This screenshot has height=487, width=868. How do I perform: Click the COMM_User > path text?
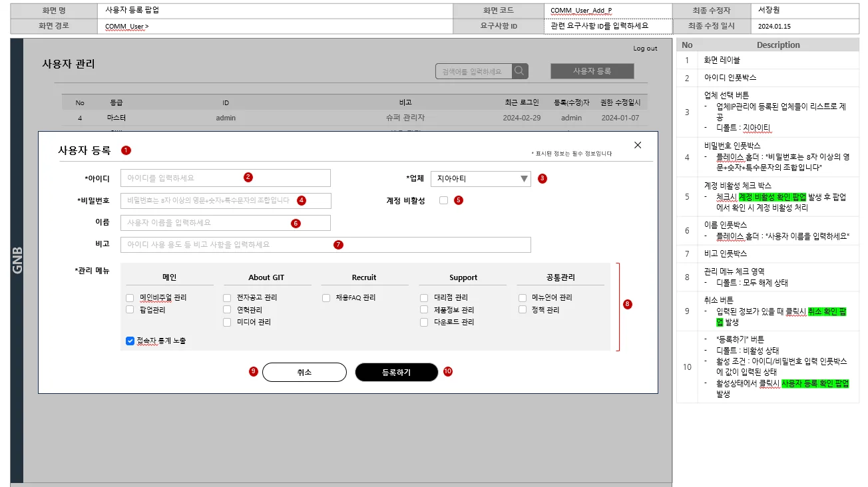127,27
